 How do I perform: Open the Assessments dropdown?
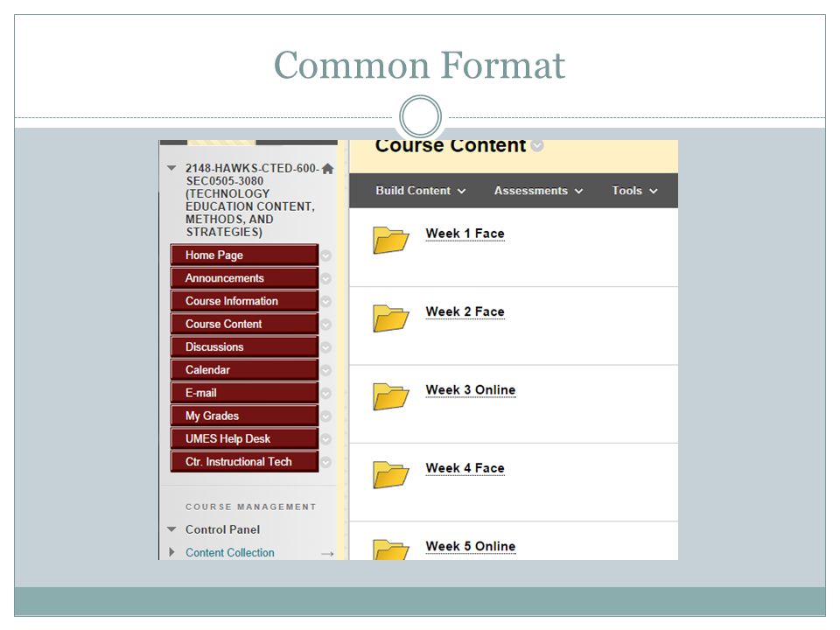(x=538, y=191)
